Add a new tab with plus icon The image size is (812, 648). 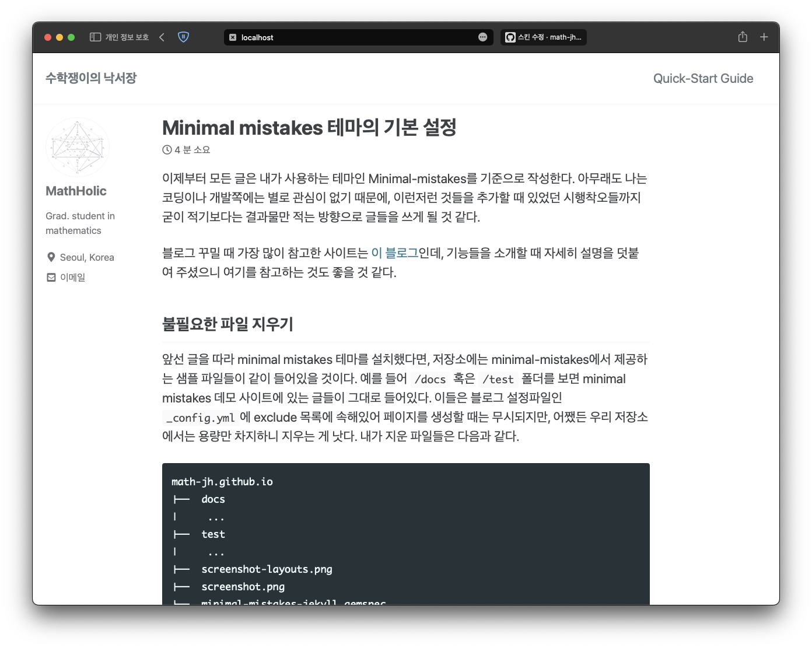764,37
